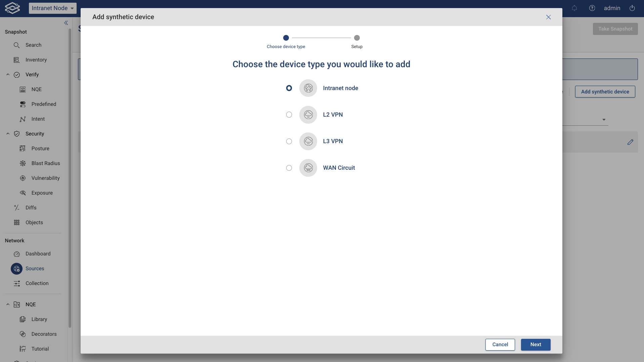Viewport: 644px width, 362px height.
Task: Open the Collection page
Action: (37, 283)
